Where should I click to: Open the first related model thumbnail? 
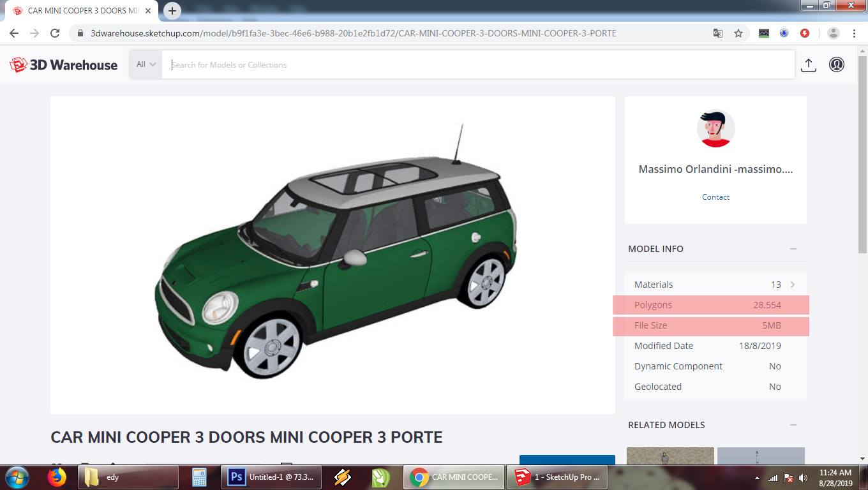[670, 456]
